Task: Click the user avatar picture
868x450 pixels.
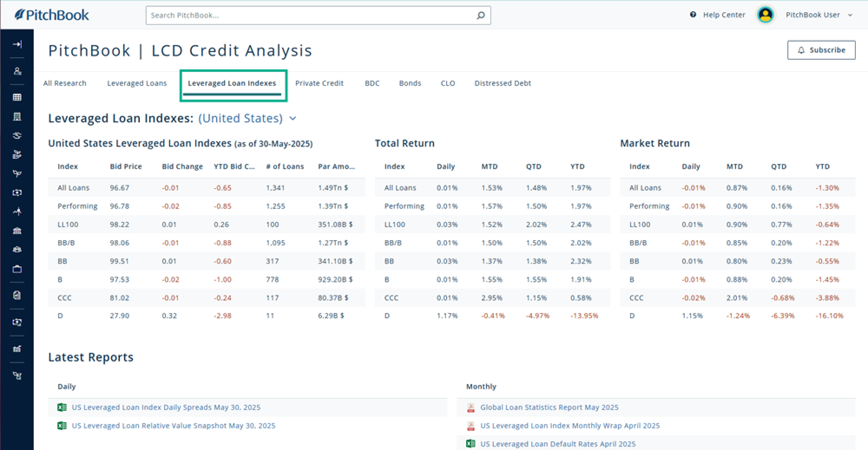Action: 766,15
